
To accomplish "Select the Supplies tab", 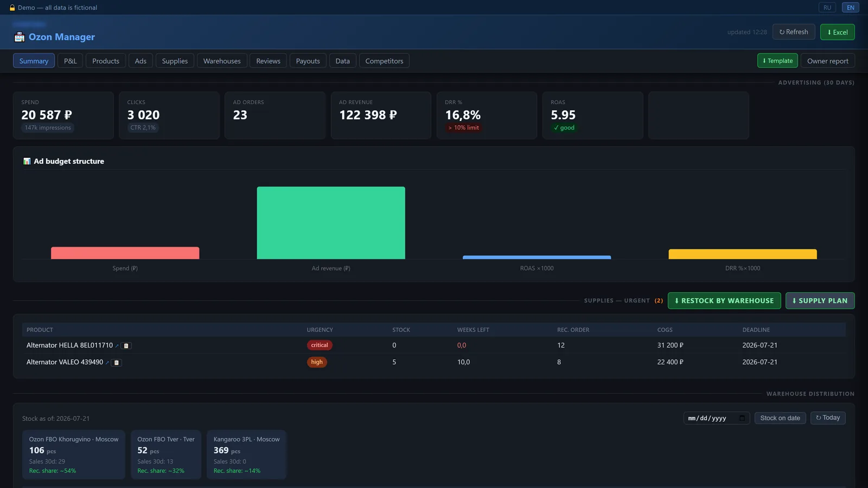I will tap(175, 61).
